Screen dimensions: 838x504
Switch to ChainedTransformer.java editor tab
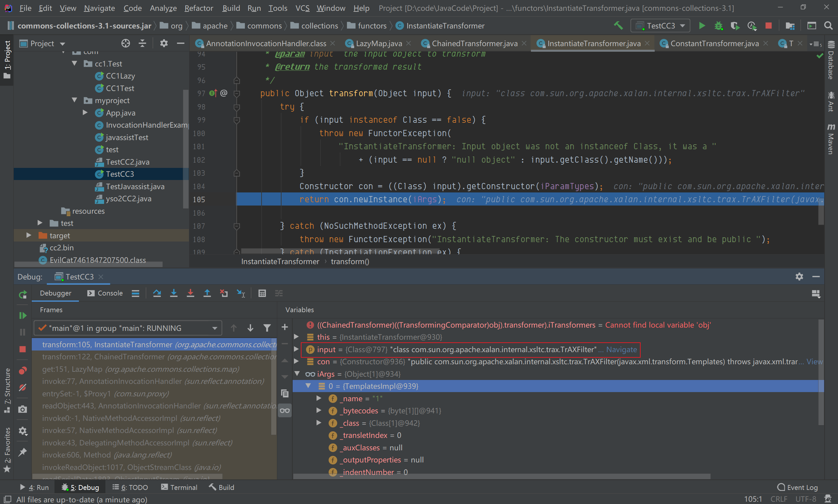click(474, 44)
